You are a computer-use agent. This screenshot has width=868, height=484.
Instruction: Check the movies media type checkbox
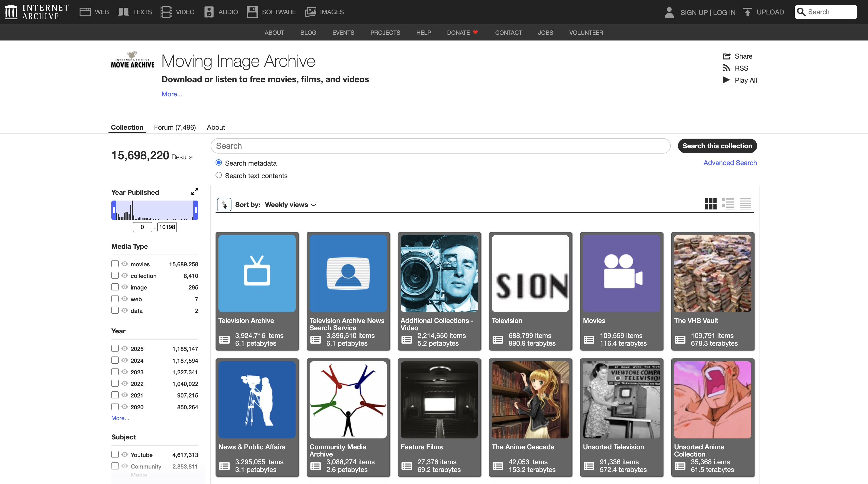pyautogui.click(x=115, y=264)
